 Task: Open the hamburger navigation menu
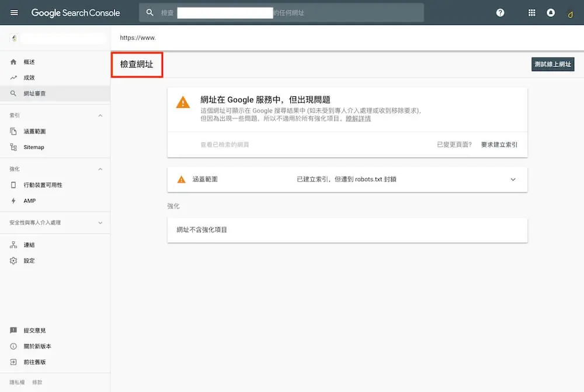[x=14, y=13]
